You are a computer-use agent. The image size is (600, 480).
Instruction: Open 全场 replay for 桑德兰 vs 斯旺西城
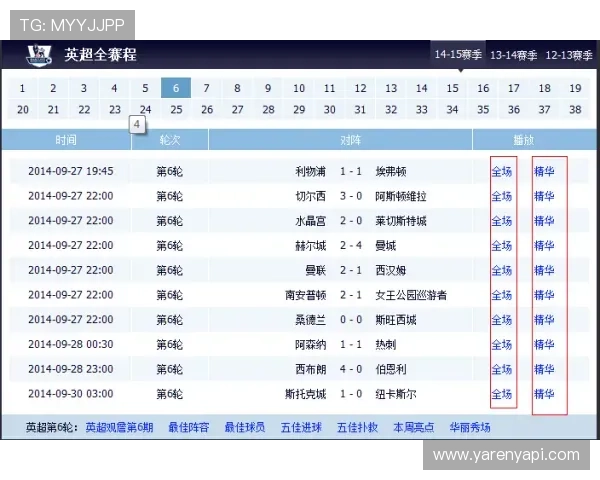point(502,320)
